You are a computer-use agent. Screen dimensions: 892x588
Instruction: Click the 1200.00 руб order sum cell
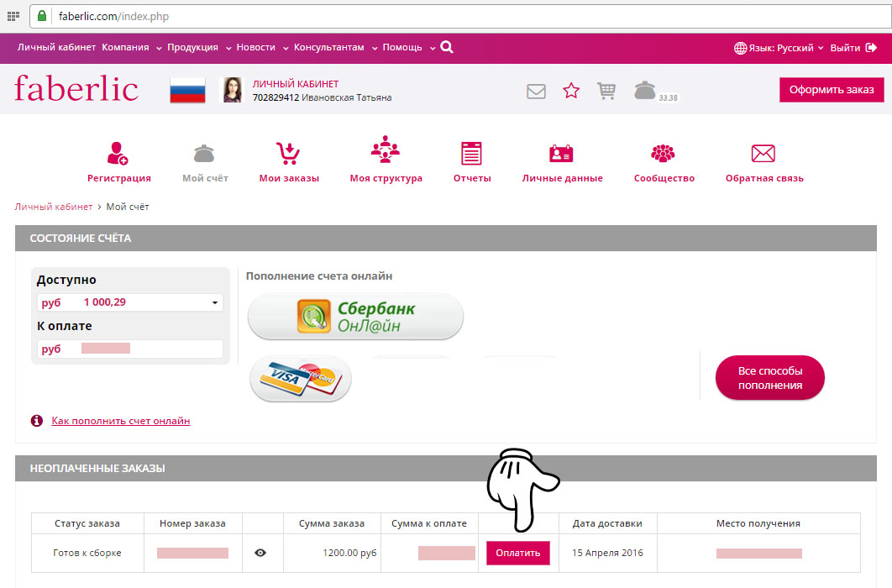(x=332, y=553)
